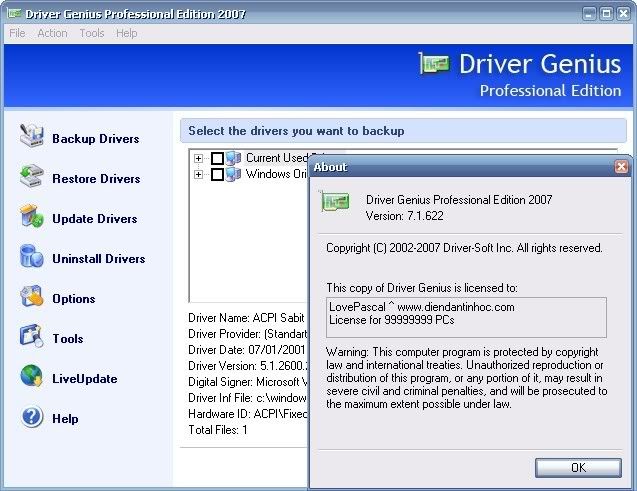Click the Update Drivers sidebar icon
Image resolution: width=637 pixels, height=491 pixels.
pyautogui.click(x=31, y=216)
